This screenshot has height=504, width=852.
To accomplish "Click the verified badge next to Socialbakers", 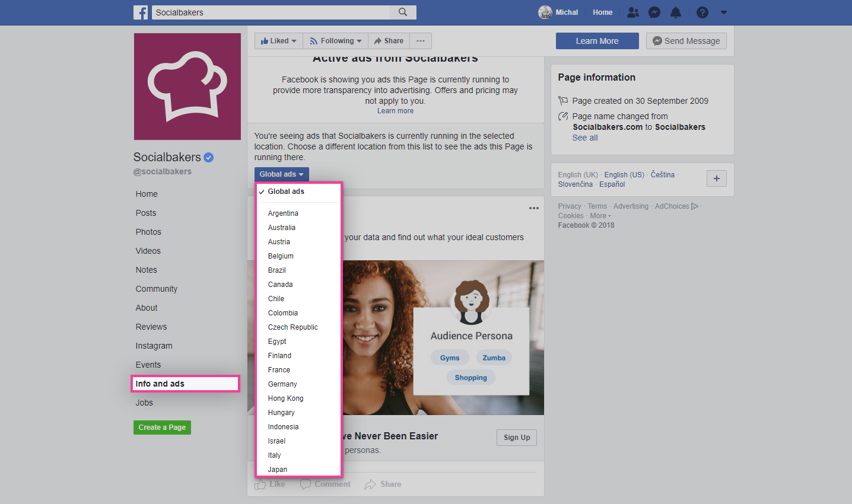I will tap(208, 157).
